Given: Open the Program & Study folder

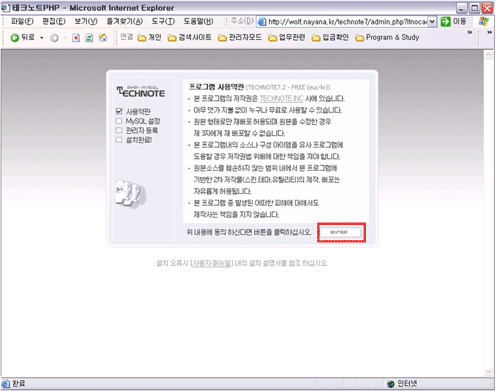Looking at the screenshot, I should pos(387,38).
